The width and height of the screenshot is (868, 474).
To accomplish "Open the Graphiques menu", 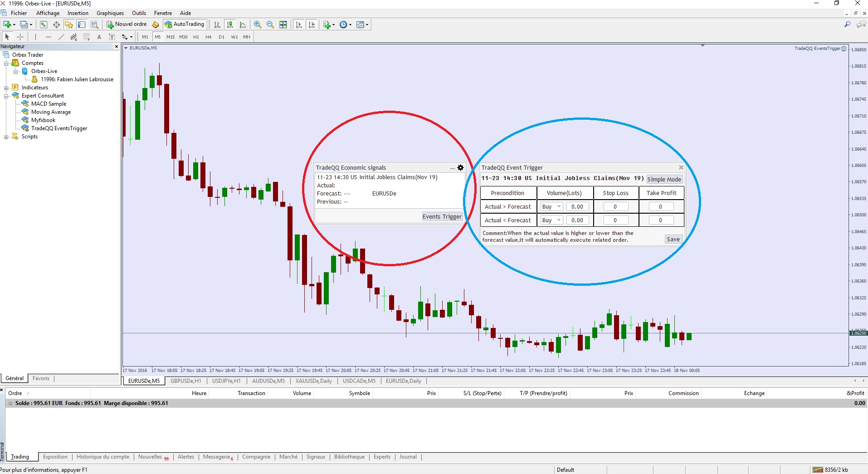I will pyautogui.click(x=110, y=13).
